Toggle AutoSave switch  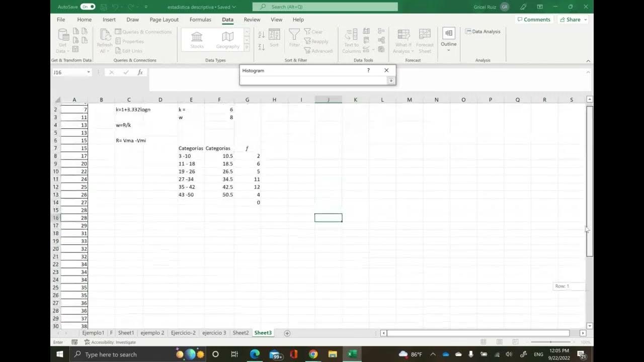[x=88, y=7]
